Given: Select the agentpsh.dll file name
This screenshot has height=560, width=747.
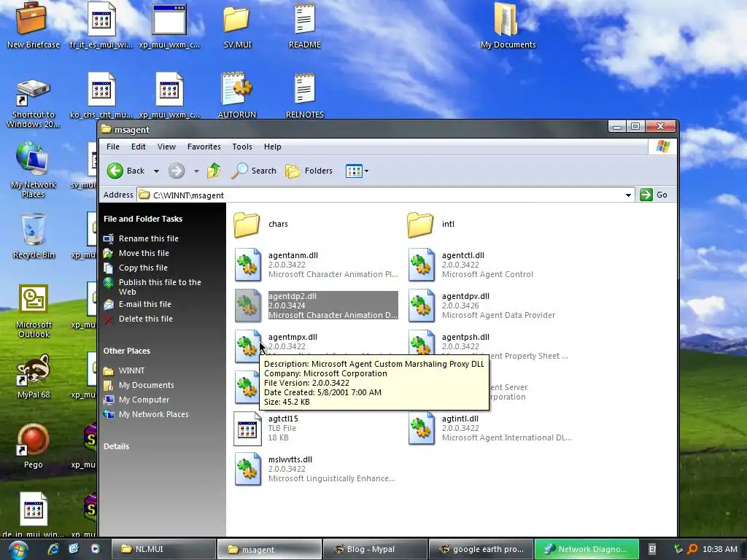Looking at the screenshot, I should tap(465, 337).
